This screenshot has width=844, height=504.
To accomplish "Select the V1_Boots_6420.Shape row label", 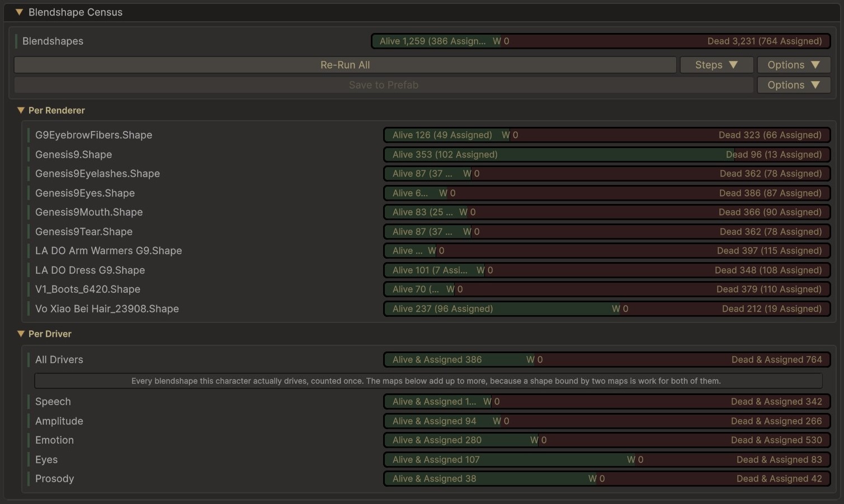I will tap(88, 289).
